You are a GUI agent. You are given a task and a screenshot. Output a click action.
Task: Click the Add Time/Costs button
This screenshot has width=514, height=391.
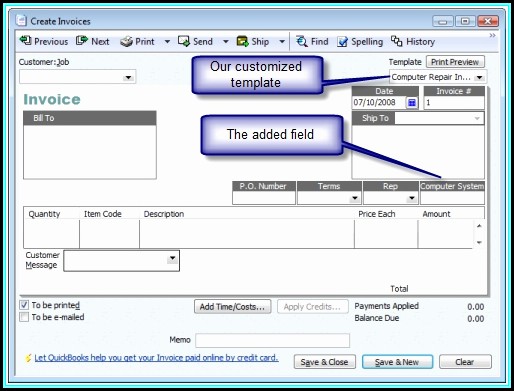pos(232,306)
